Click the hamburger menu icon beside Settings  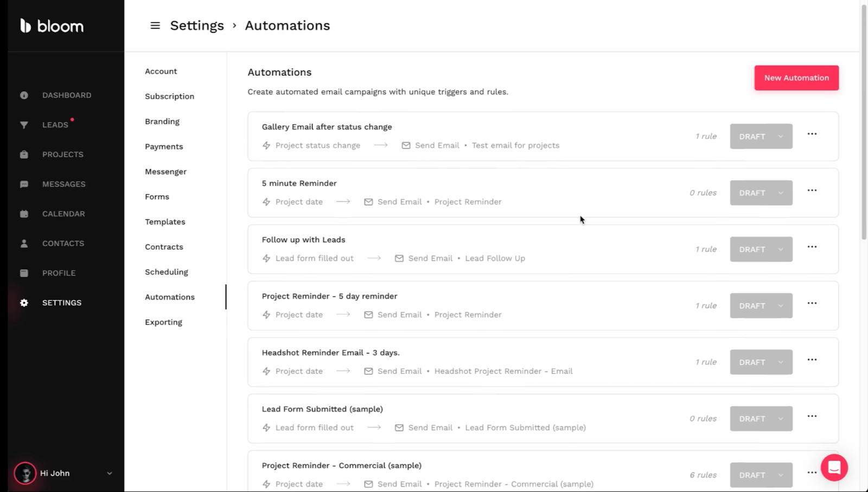[155, 25]
